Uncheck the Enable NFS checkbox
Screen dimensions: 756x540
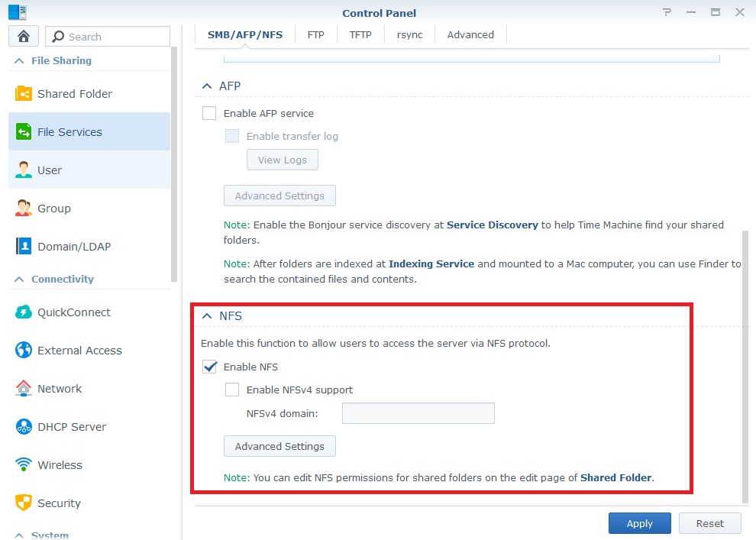pos(209,367)
